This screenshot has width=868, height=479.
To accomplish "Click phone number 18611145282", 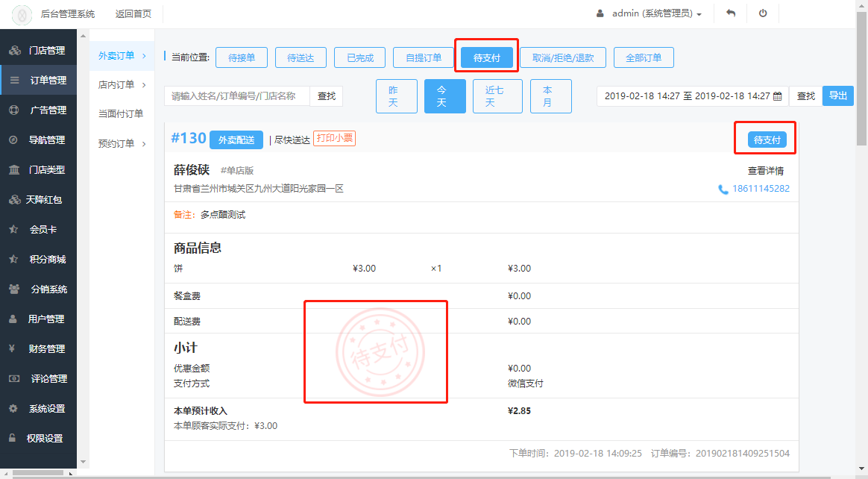I will (x=761, y=189).
